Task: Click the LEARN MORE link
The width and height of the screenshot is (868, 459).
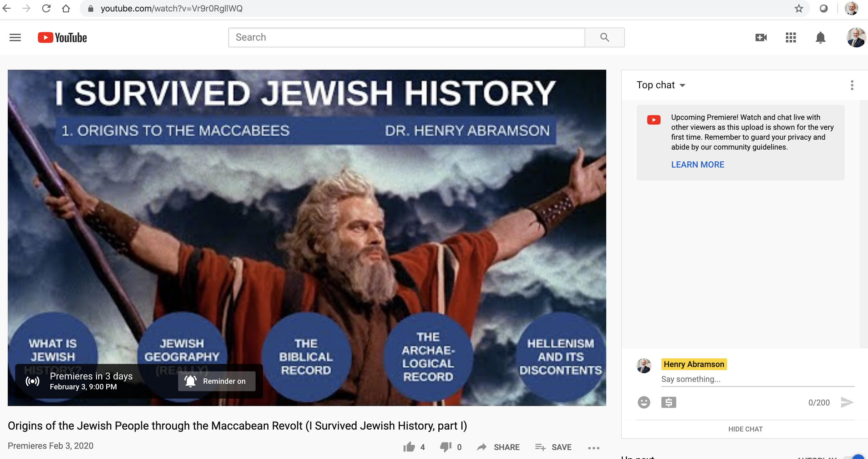Action: (x=698, y=164)
